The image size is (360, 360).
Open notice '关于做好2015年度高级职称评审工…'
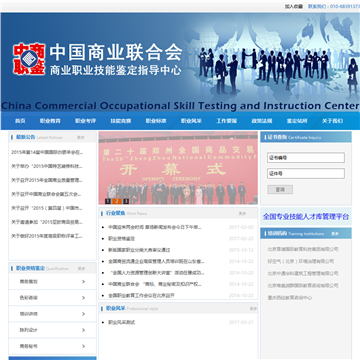pos(47,236)
